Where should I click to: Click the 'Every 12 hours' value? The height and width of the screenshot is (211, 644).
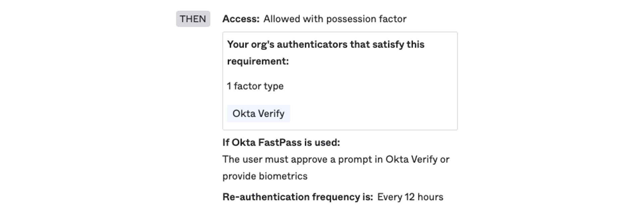click(410, 197)
